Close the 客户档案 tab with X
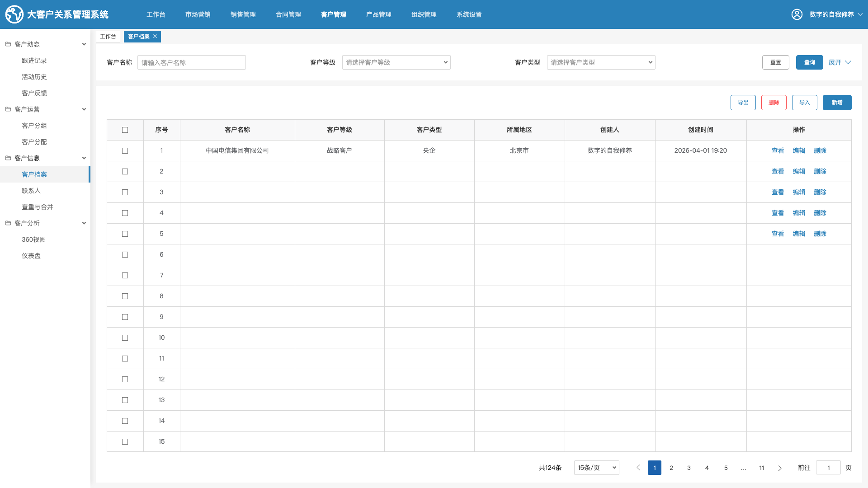The width and height of the screenshot is (868, 488). (155, 37)
